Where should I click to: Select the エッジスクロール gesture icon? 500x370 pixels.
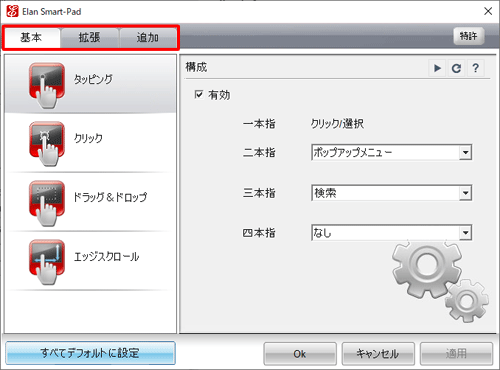point(47,262)
